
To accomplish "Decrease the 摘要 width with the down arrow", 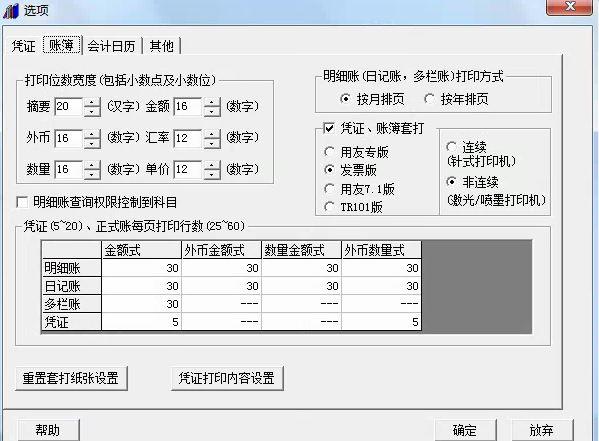I will pyautogui.click(x=92, y=112).
